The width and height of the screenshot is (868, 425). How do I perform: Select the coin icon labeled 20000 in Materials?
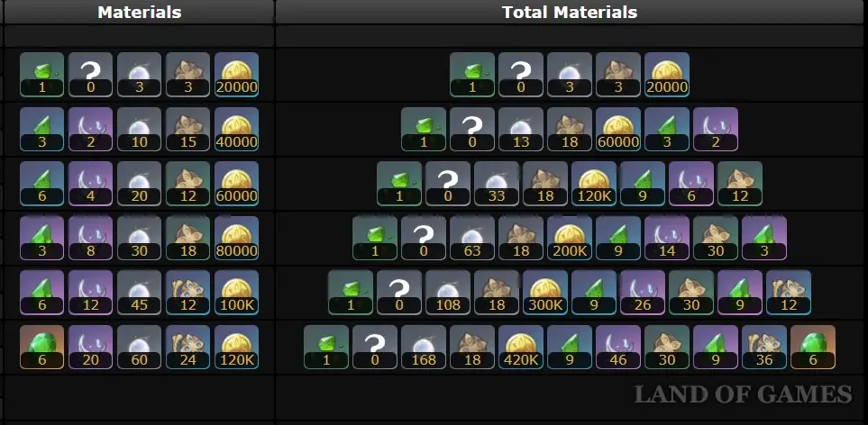[x=237, y=75]
